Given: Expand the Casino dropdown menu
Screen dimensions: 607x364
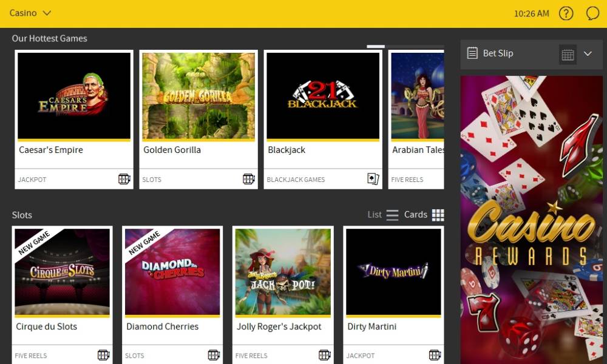Looking at the screenshot, I should tap(30, 13).
